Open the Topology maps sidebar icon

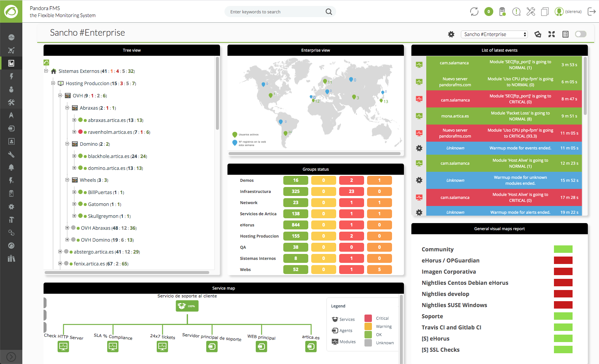tap(11, 50)
